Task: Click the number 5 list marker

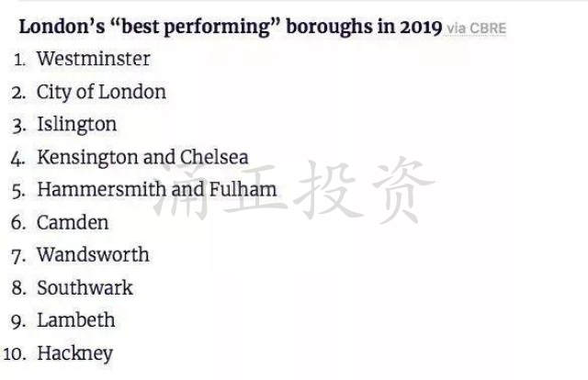Action: point(18,191)
